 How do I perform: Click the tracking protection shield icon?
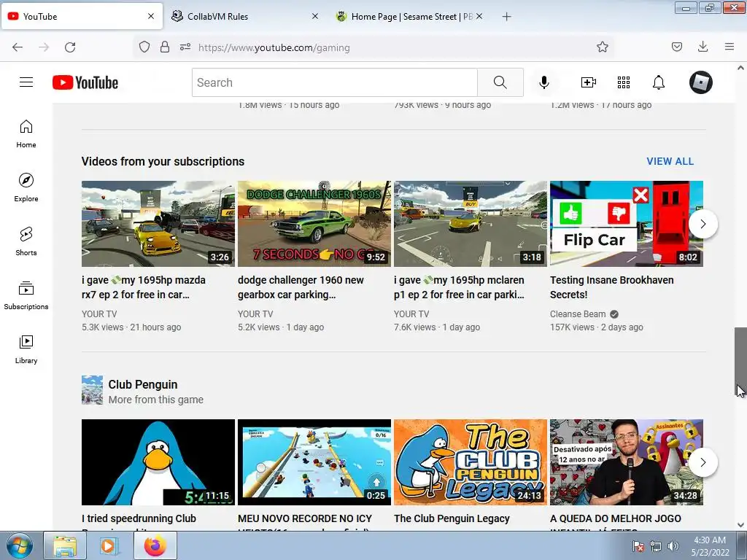pos(144,47)
